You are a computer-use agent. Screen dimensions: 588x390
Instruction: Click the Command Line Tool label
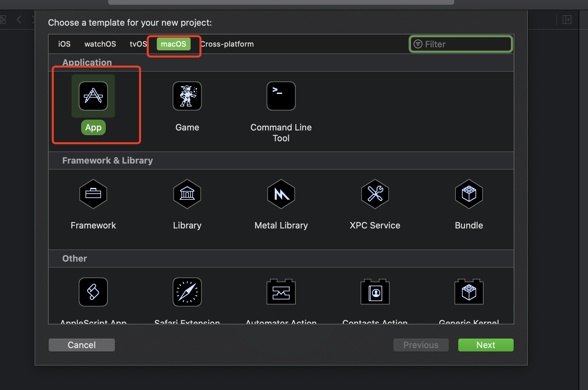281,133
